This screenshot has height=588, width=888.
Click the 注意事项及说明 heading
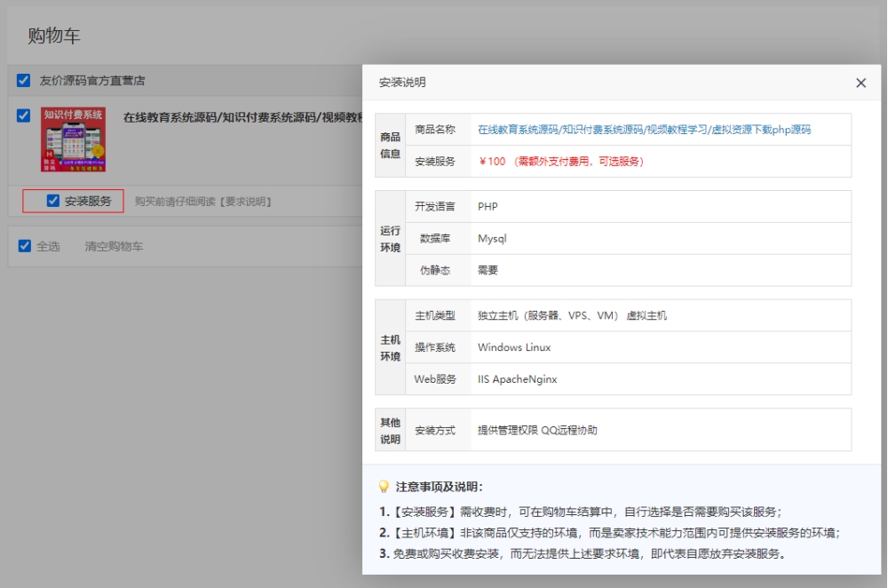(439, 487)
